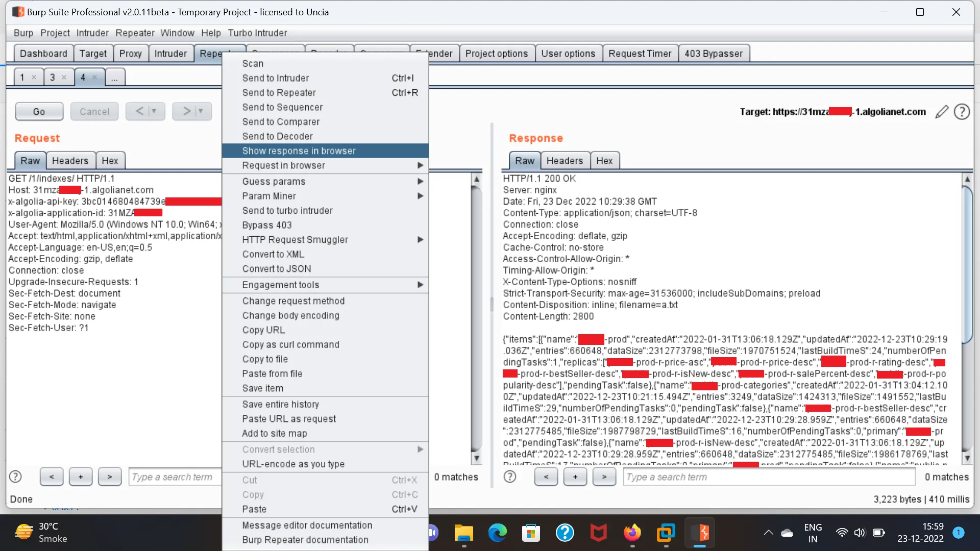Close Repeater tab 3 with X
Viewport: 980px width, 551px height.
click(64, 77)
